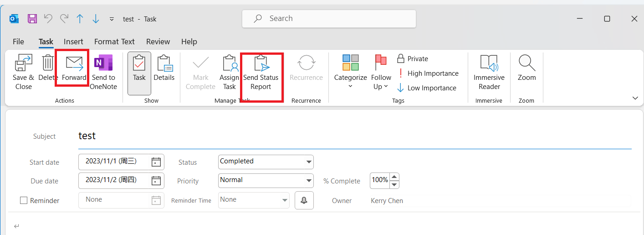Click the Zoom magnifier button
The image size is (644, 235).
point(526,68)
